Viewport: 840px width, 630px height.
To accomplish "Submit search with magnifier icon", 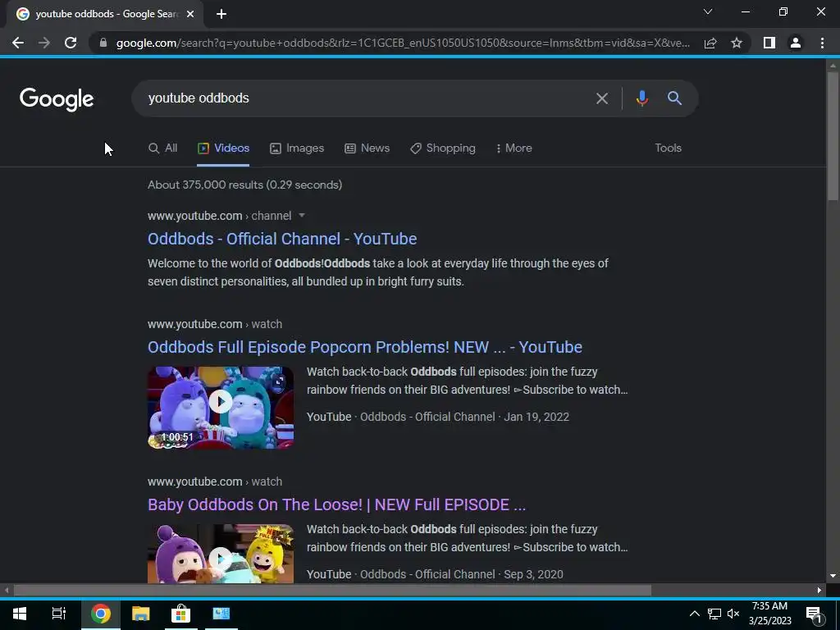I will point(674,98).
